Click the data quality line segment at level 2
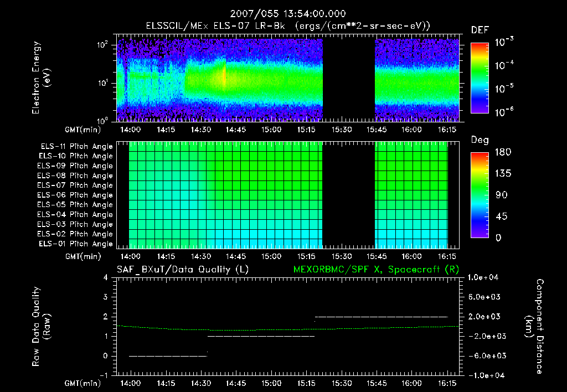Screen dimensions: 567x392 [382, 317]
